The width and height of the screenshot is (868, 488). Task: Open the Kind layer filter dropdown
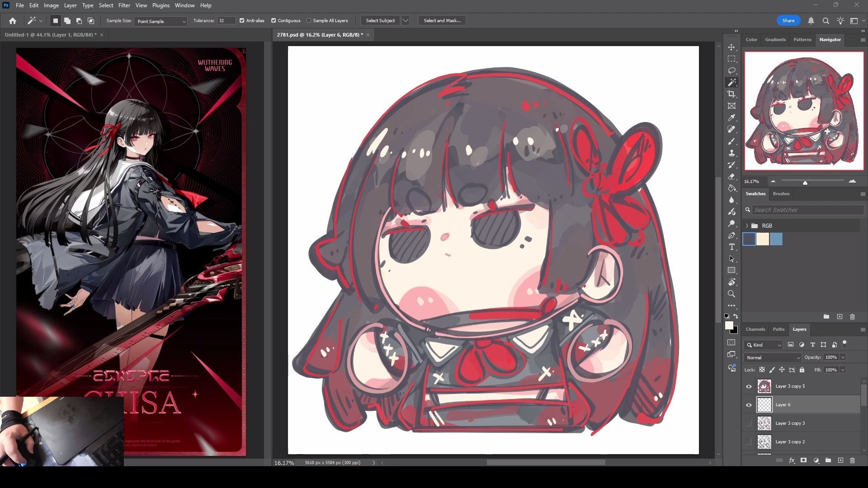(x=763, y=345)
